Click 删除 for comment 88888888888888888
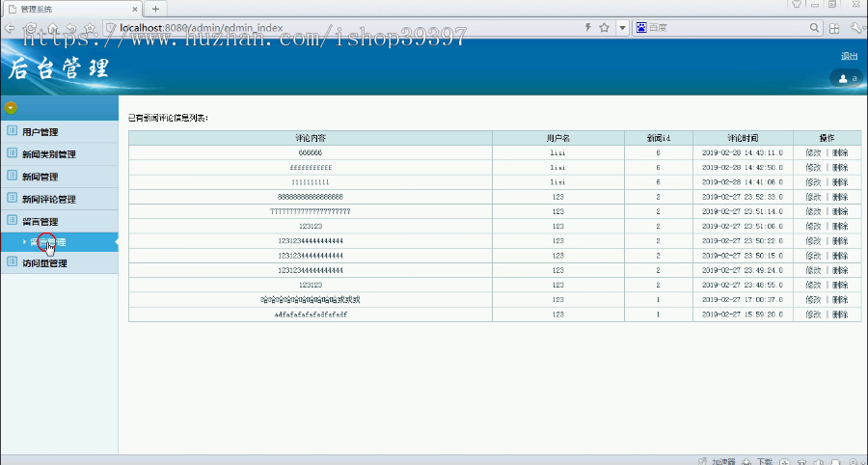868x465 pixels. (840, 197)
